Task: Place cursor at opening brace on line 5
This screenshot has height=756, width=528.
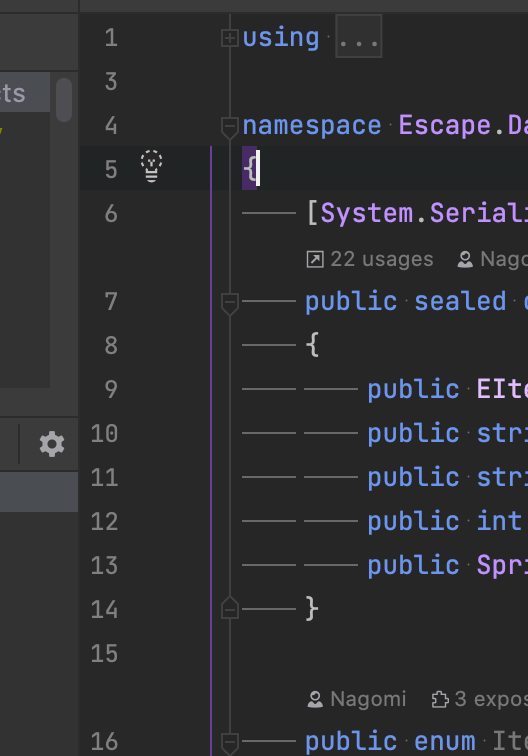Action: coord(250,169)
